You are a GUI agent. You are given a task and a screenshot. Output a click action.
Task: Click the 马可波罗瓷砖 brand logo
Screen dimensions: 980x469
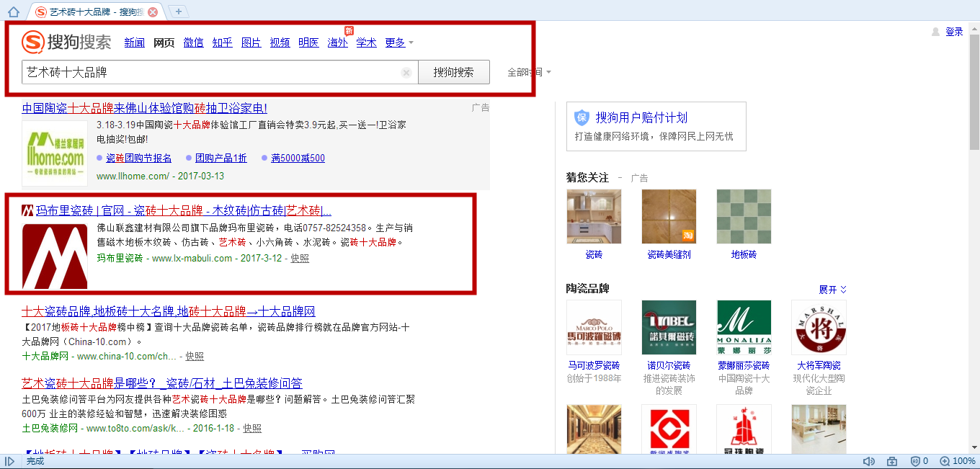[x=594, y=327]
